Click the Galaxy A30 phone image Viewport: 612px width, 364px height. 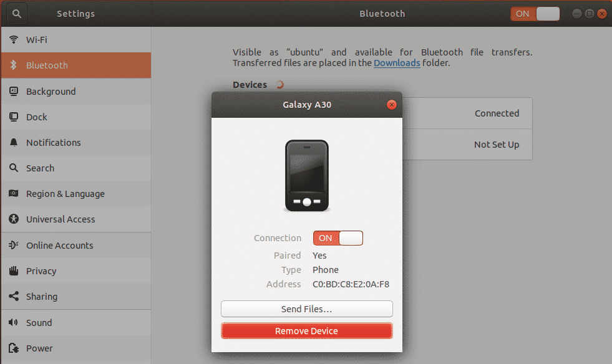point(307,176)
